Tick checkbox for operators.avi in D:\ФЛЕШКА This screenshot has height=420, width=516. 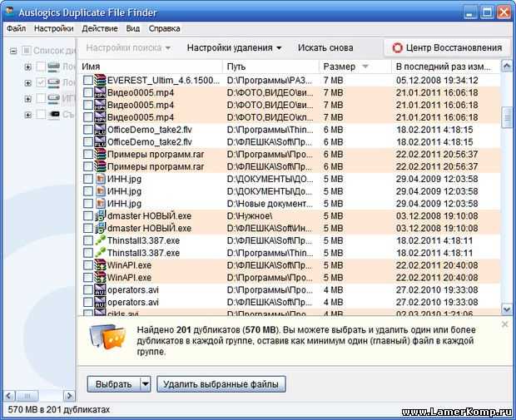click(x=88, y=302)
